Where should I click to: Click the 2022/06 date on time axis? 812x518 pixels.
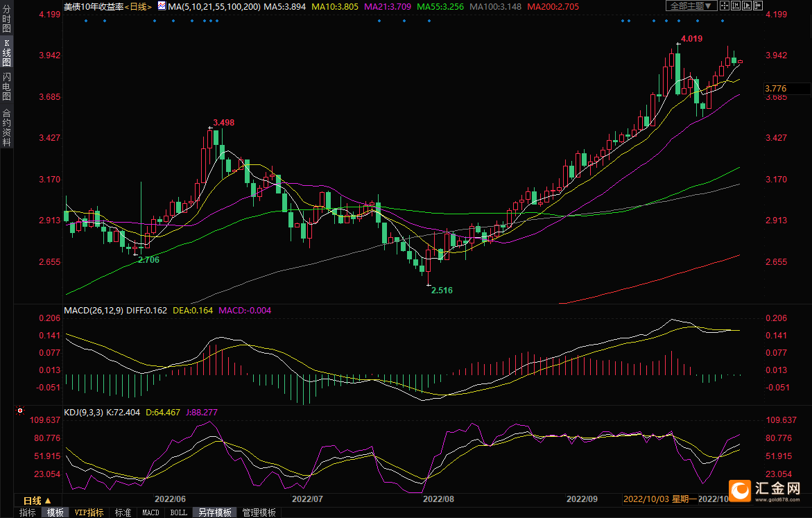click(170, 499)
